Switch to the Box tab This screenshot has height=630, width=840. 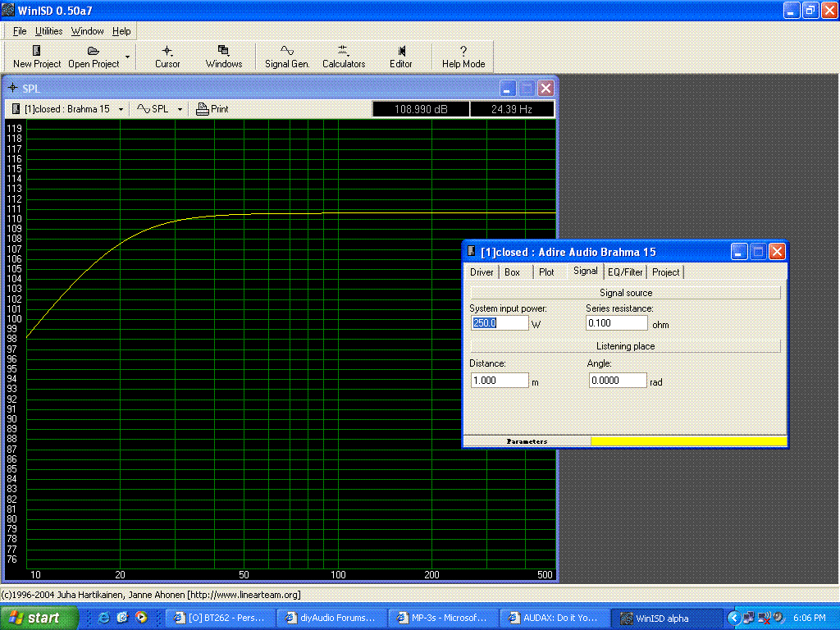coord(512,272)
